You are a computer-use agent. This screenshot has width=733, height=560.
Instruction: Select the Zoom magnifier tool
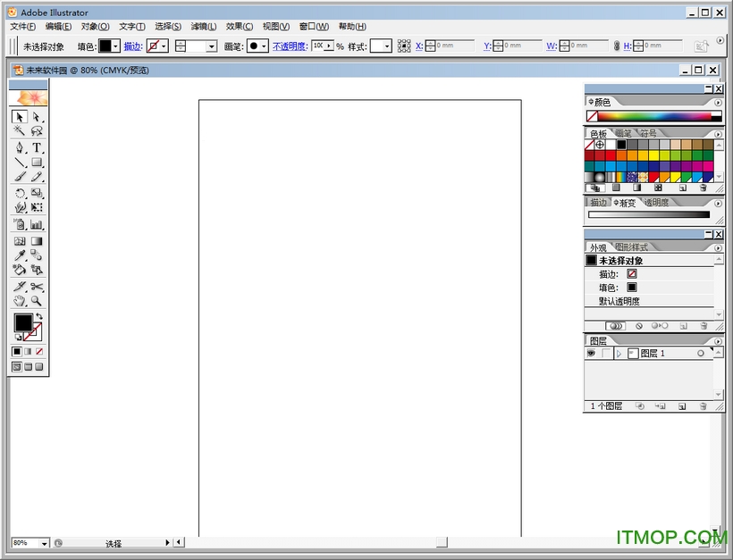(37, 301)
